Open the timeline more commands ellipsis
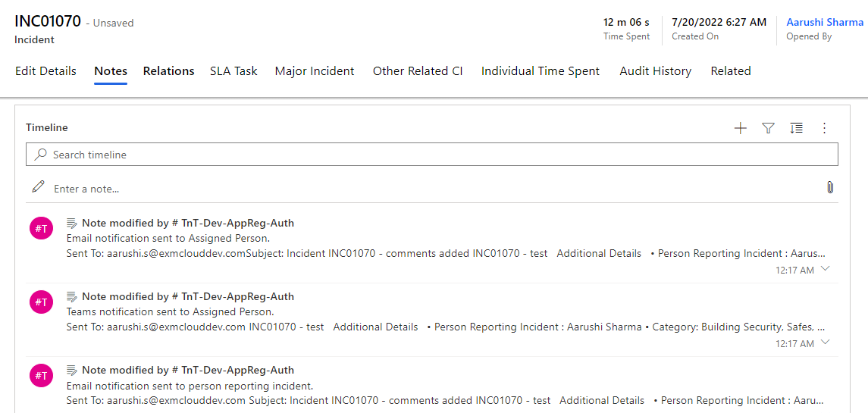This screenshot has height=413, width=868. coord(824,128)
